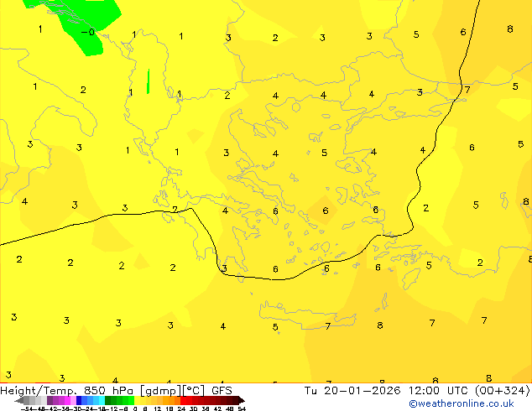The height and width of the screenshot is (411, 532).
Task: Click the 'Height/Temp. 850 hPa' title text
Action: 66,391
